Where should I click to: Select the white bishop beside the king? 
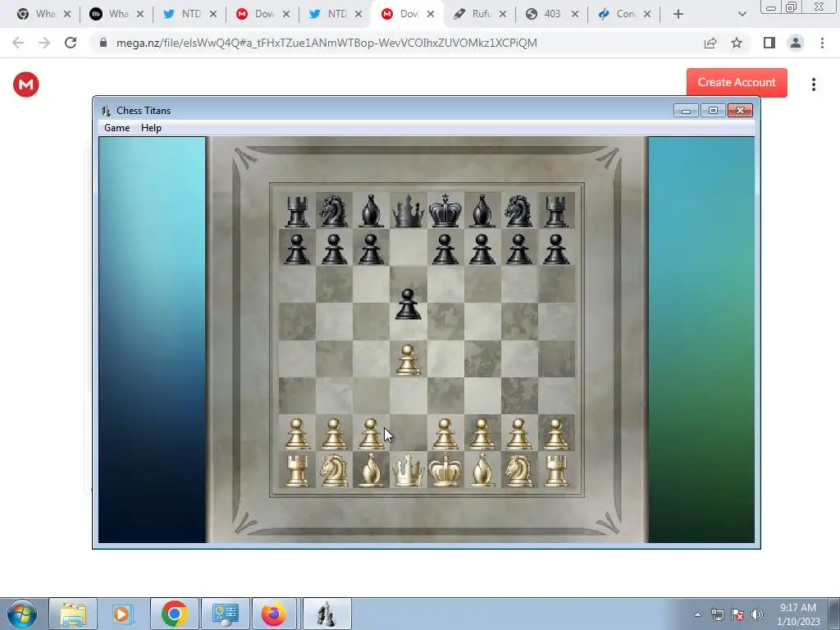pos(482,470)
